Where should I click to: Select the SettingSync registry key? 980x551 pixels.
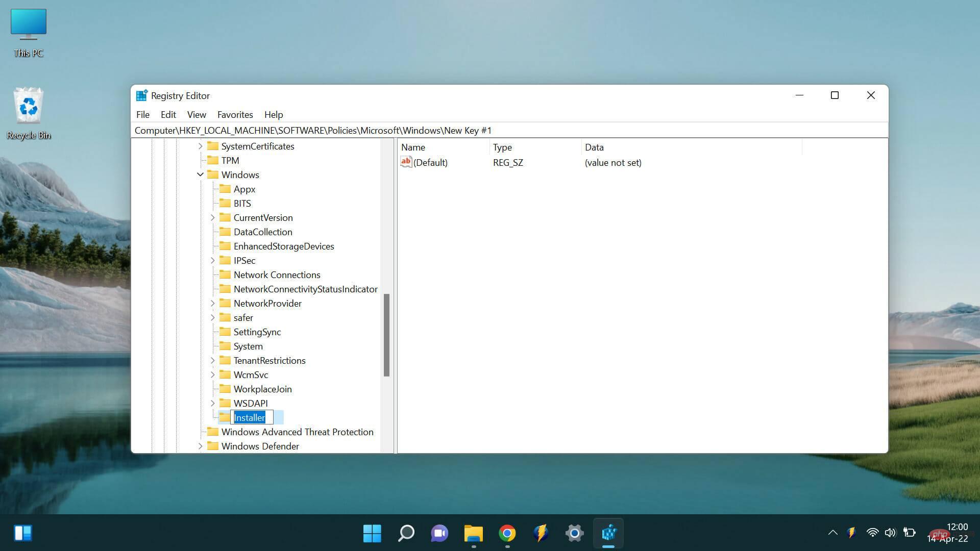256,331
